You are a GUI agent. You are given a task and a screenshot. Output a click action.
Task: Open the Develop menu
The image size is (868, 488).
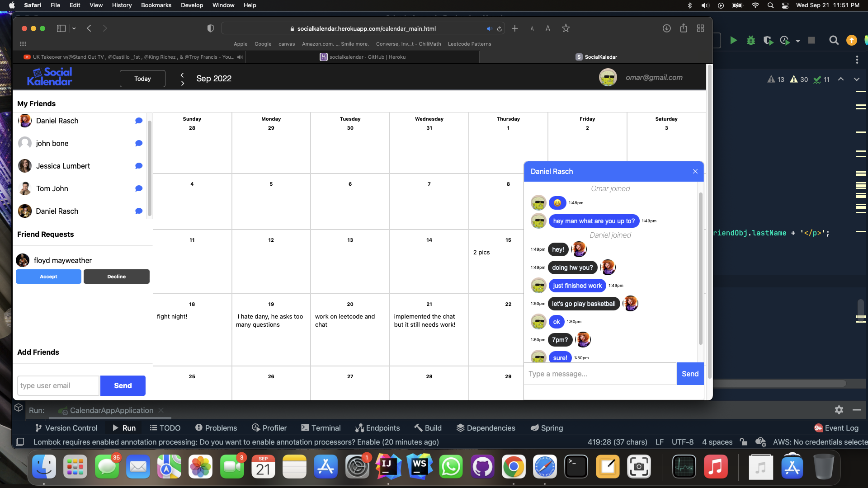[192, 5]
